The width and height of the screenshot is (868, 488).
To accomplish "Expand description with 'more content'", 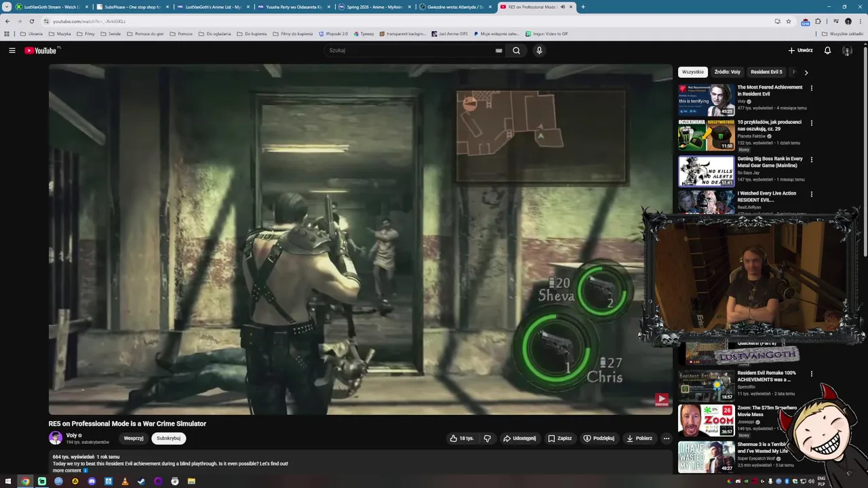I will tap(67, 470).
